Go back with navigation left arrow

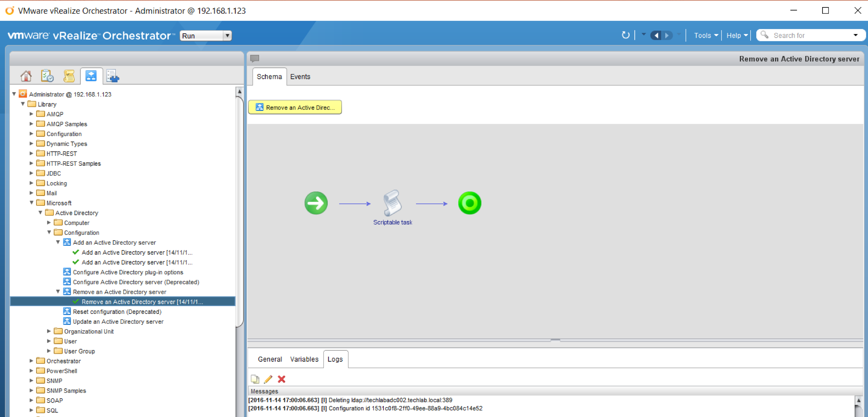[x=656, y=35]
